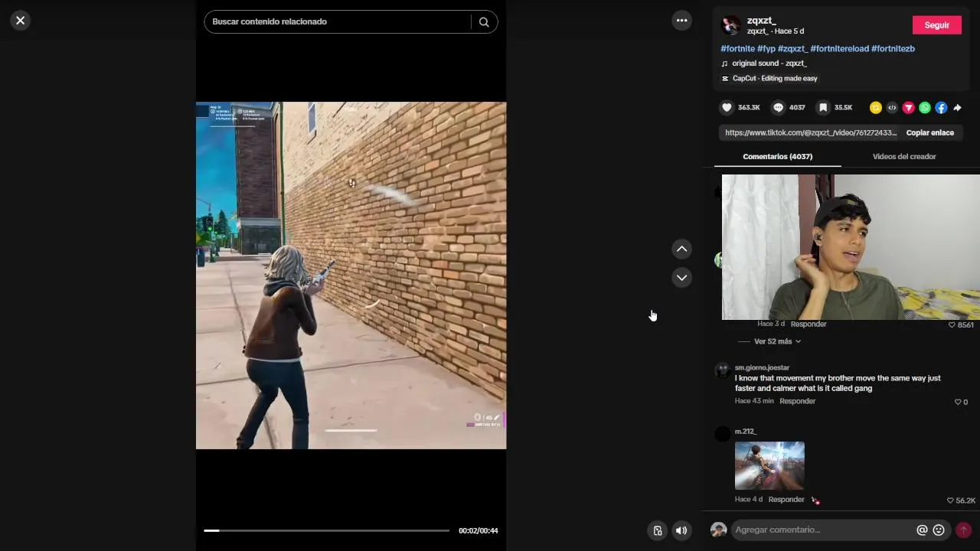Screen dimensions: 980x551
Task: Open the #fortnite hashtag
Action: [737, 49]
